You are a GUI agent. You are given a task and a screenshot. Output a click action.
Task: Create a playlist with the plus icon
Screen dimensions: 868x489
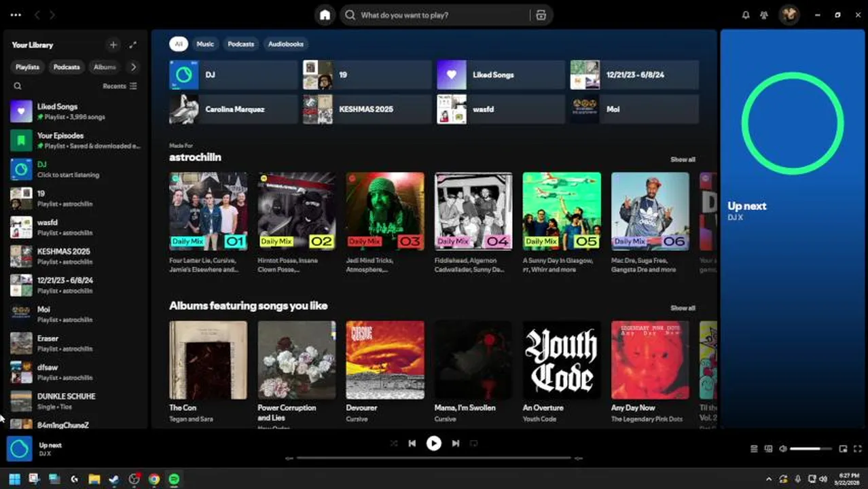(x=113, y=45)
